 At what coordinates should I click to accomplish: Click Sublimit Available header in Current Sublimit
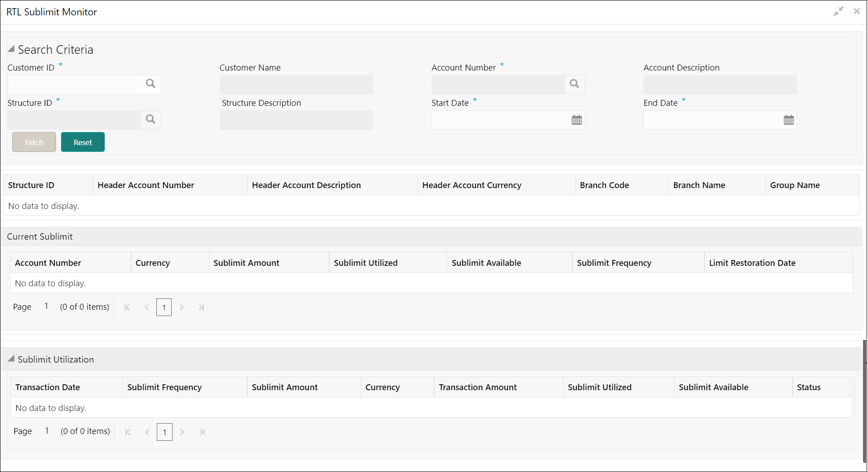pyautogui.click(x=510, y=263)
